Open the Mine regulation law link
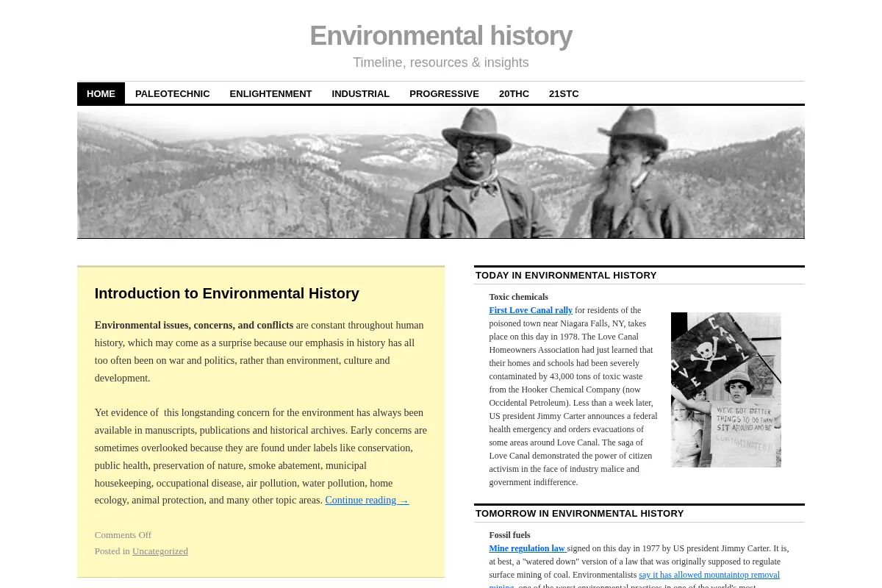This screenshot has width=882, height=588. point(528,548)
